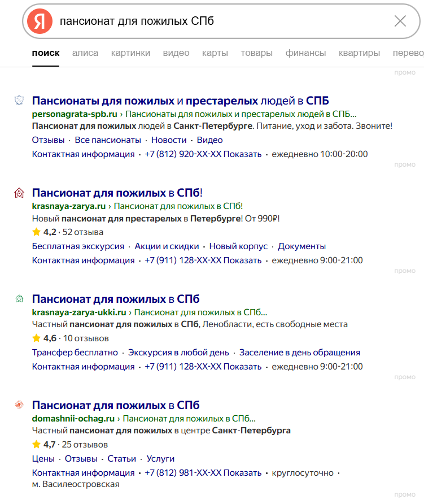Screen dimensions: 424x504
Task: Open Контактная информация for krasnaya-zarya.ru
Action: [83, 260]
